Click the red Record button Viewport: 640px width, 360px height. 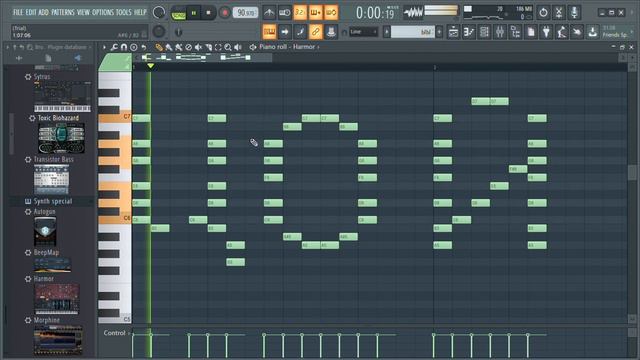(224, 13)
